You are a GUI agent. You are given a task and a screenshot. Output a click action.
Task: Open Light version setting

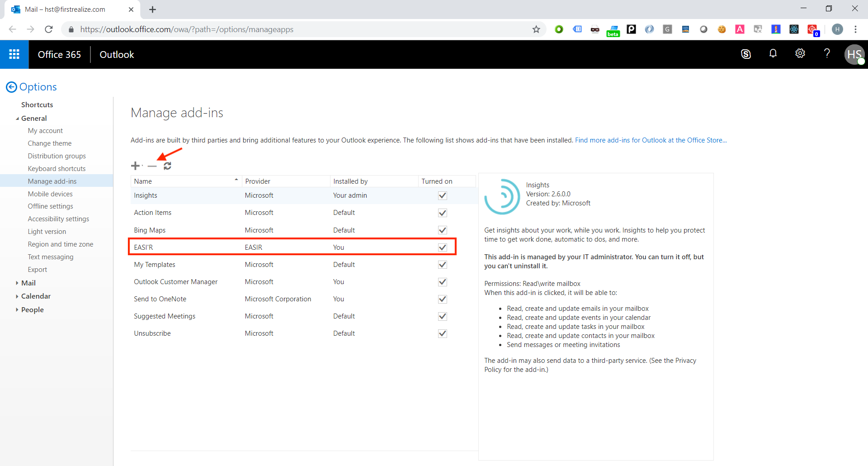coord(47,232)
